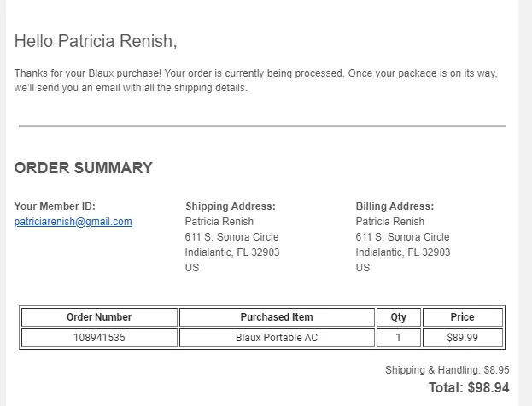Click the patriciarenish@gmail.com email link

pos(73,222)
